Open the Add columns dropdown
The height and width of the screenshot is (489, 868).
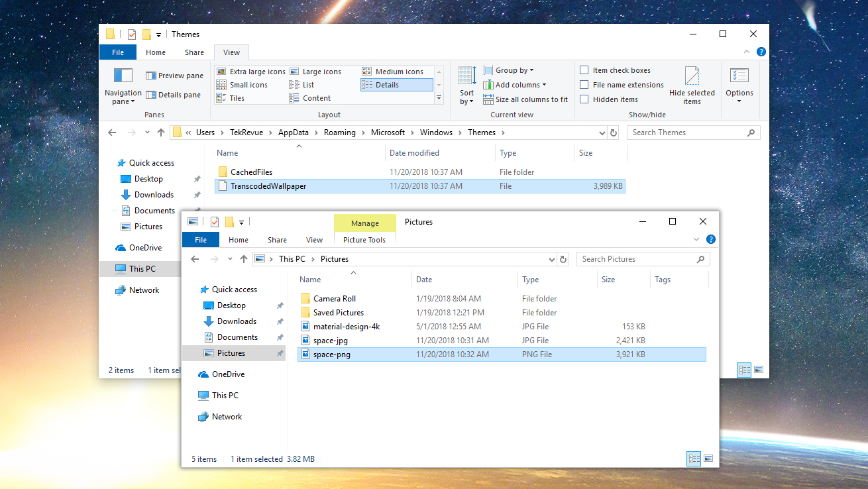tap(515, 85)
